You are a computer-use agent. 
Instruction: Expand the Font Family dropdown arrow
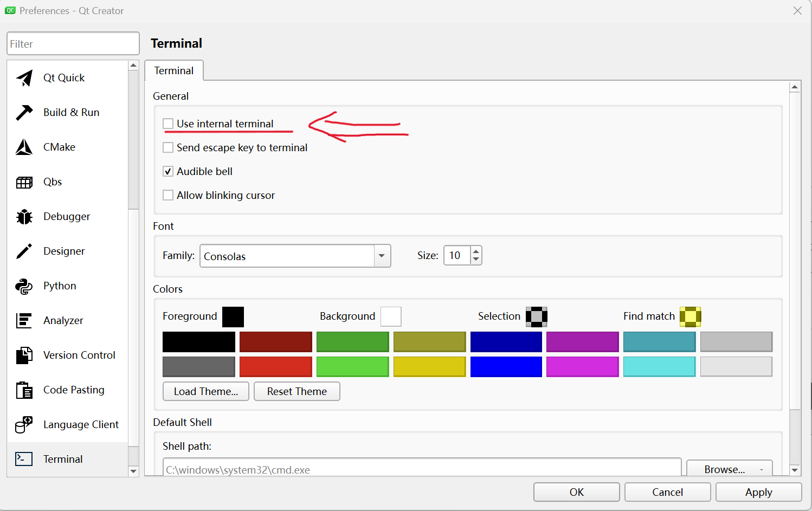point(382,256)
